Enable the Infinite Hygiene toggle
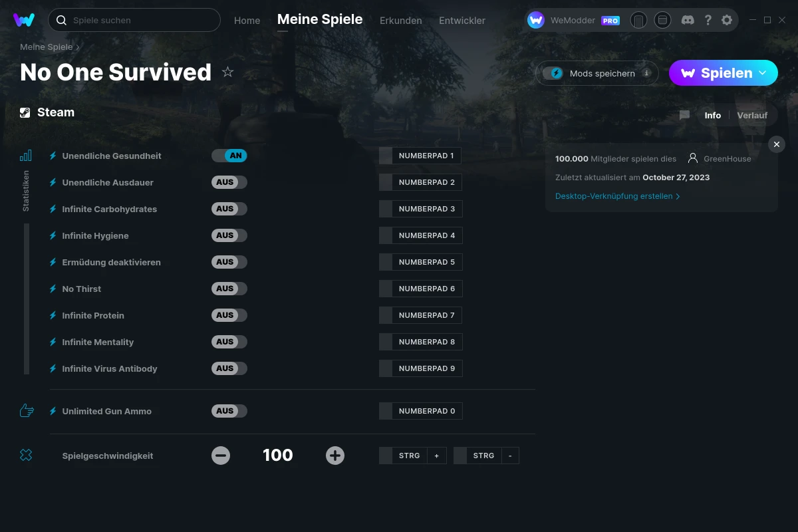This screenshot has height=532, width=798. click(229, 235)
